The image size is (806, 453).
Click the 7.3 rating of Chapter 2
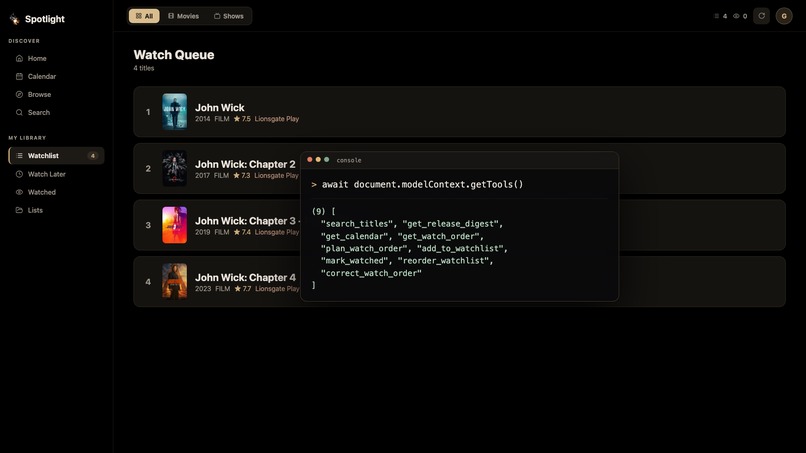click(x=242, y=175)
